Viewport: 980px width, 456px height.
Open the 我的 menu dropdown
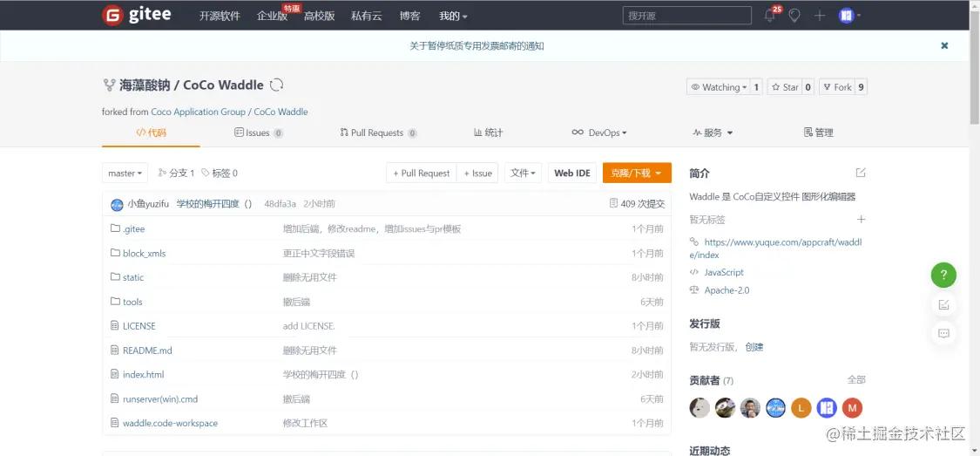click(x=453, y=17)
